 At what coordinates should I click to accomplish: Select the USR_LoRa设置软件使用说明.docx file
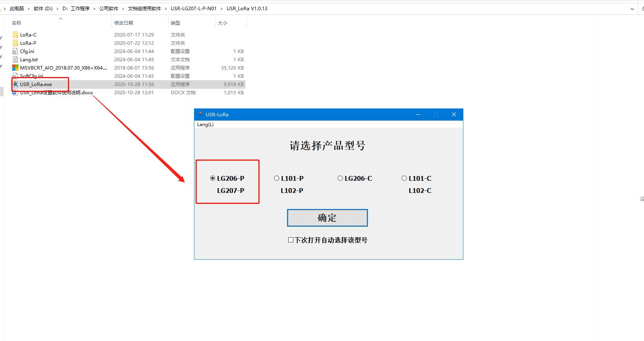click(x=57, y=93)
